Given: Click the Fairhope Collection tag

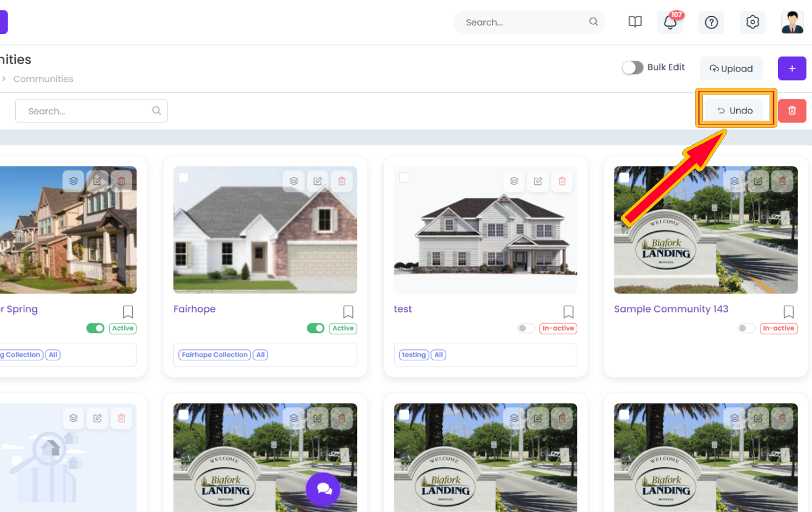Looking at the screenshot, I should click(215, 355).
